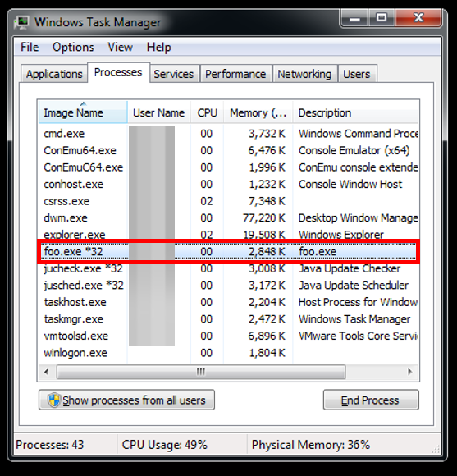Maximize the Task Manager window
457x476 pixels.
click(382, 18)
